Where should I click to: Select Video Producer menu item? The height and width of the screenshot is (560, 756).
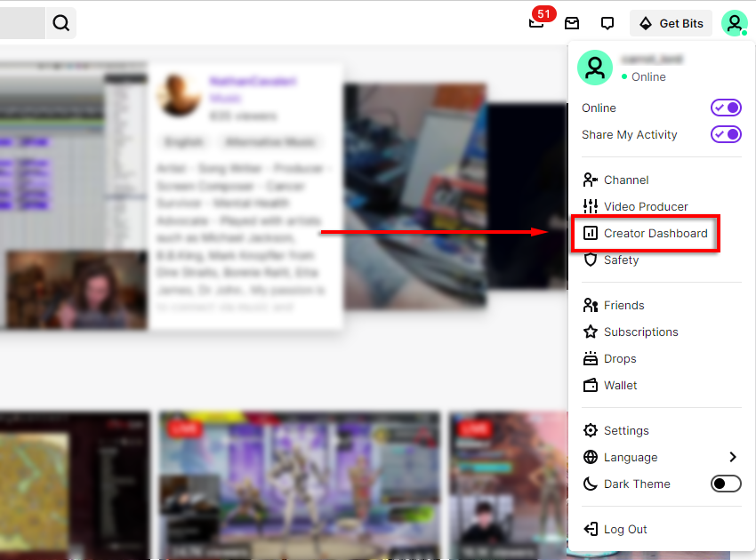point(645,206)
